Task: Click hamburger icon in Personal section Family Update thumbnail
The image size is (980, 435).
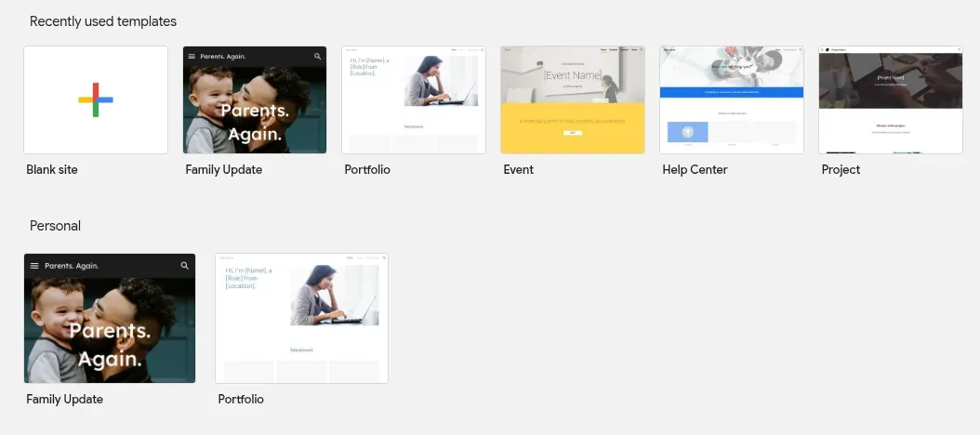Action: [x=34, y=266]
